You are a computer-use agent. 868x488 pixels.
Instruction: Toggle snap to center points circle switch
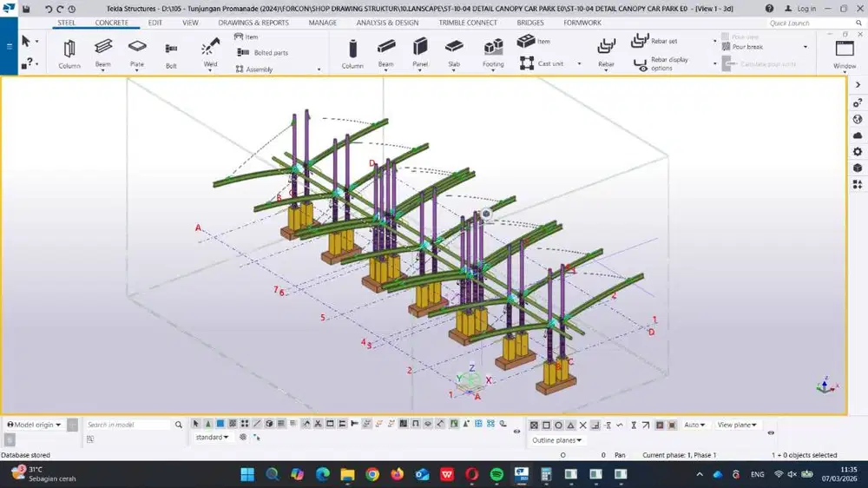pyautogui.click(x=558, y=425)
